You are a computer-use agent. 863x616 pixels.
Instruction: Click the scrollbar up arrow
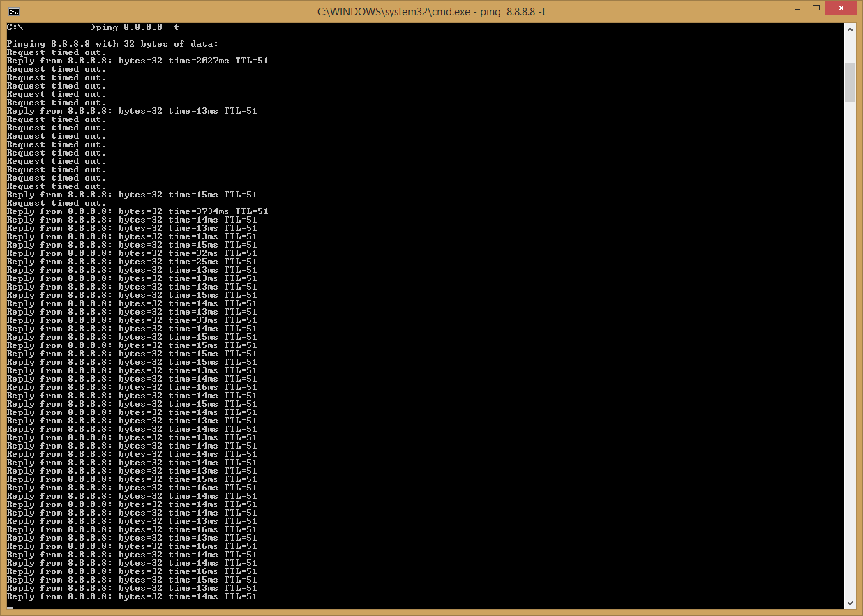[850, 29]
